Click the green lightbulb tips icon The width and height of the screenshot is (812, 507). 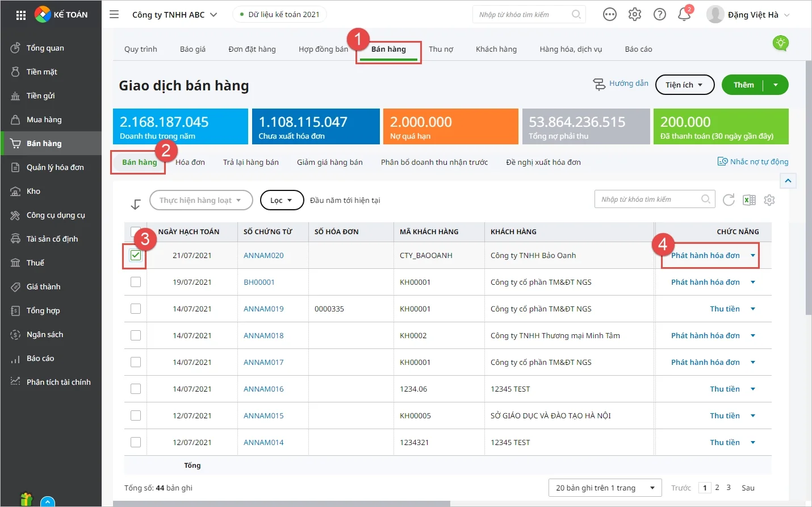pyautogui.click(x=781, y=43)
